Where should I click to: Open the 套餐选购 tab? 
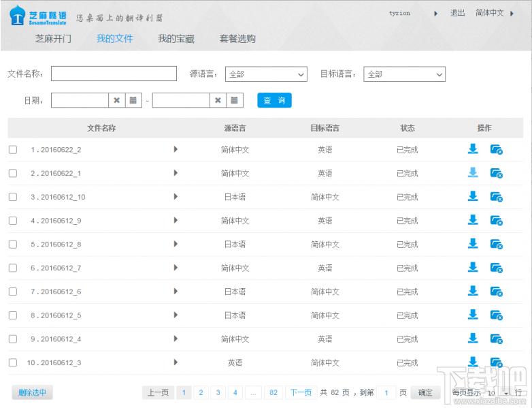click(237, 39)
